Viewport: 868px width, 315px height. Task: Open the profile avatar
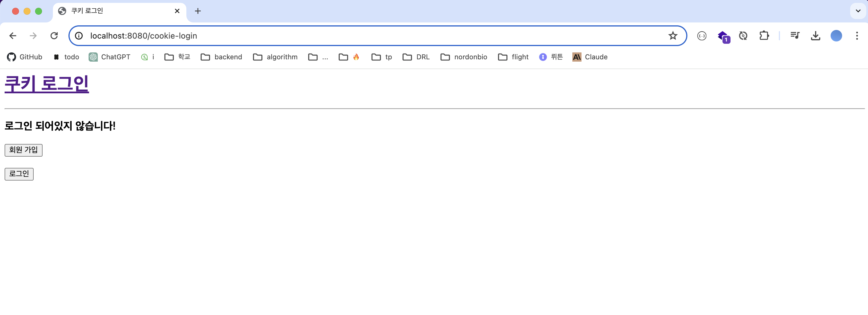(836, 36)
